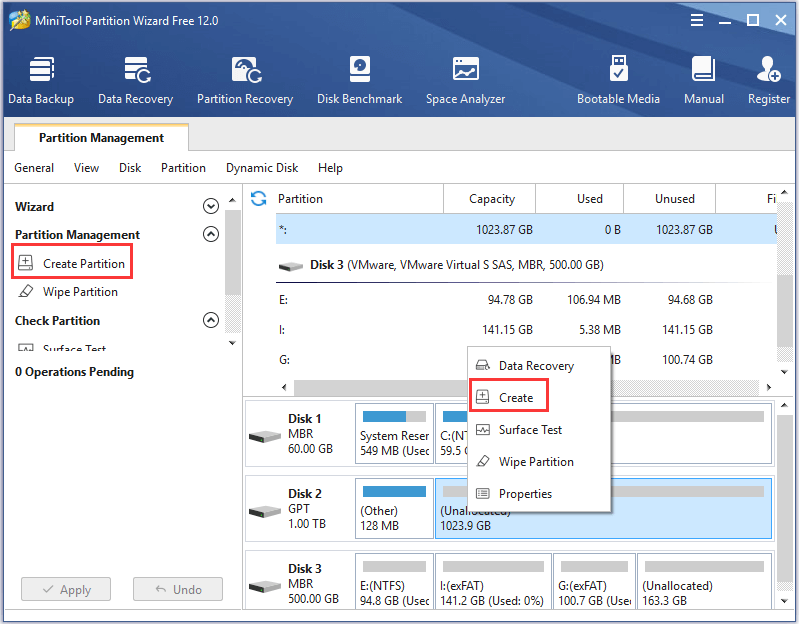Select the Partition Management tab
Image resolution: width=799 pixels, height=624 pixels.
click(x=101, y=138)
